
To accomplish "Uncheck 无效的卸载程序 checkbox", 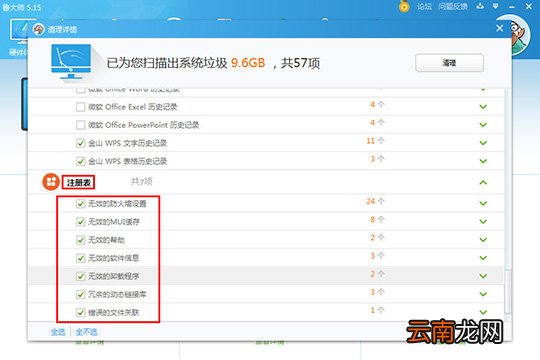I will point(80,276).
